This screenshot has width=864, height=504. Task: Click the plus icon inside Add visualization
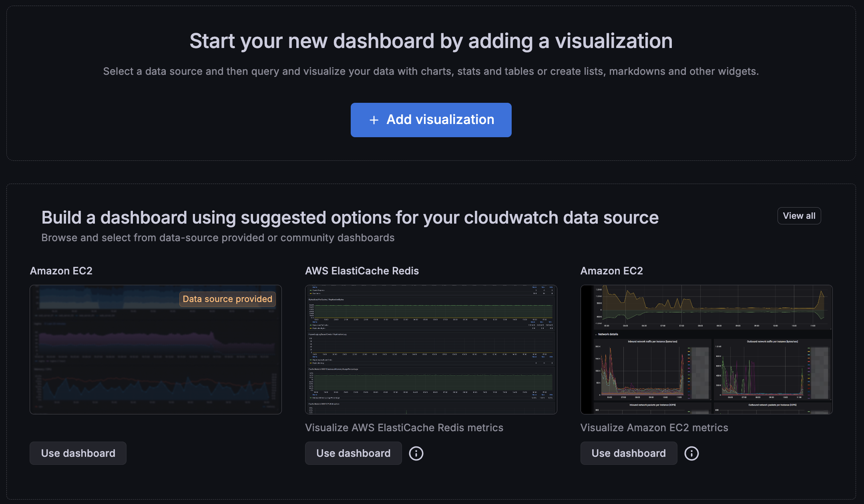coord(374,120)
